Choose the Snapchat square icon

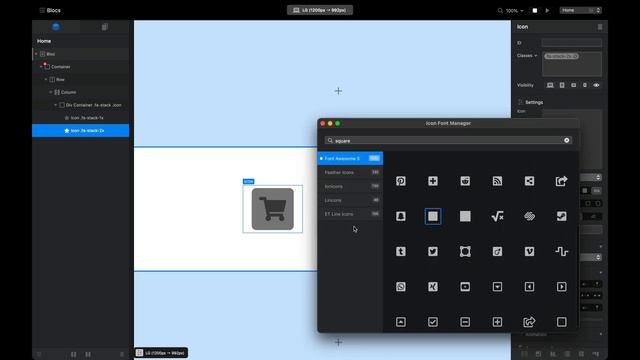pyautogui.click(x=401, y=216)
